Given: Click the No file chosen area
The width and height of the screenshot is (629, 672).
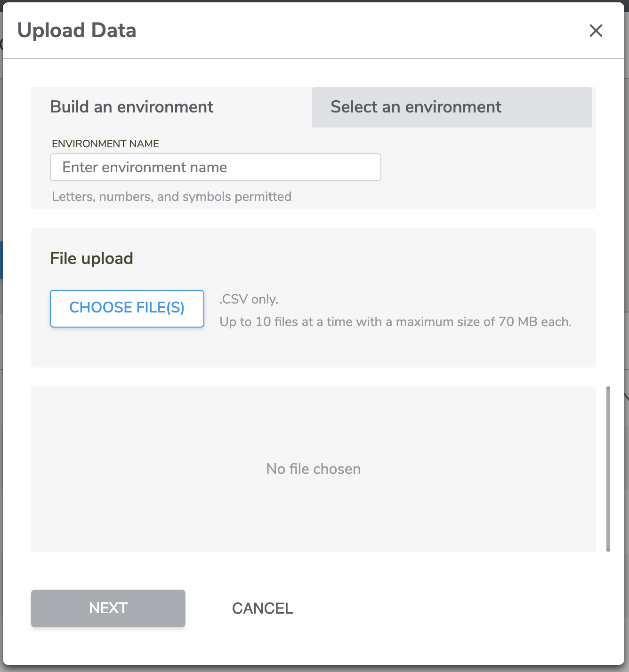Looking at the screenshot, I should click(314, 469).
